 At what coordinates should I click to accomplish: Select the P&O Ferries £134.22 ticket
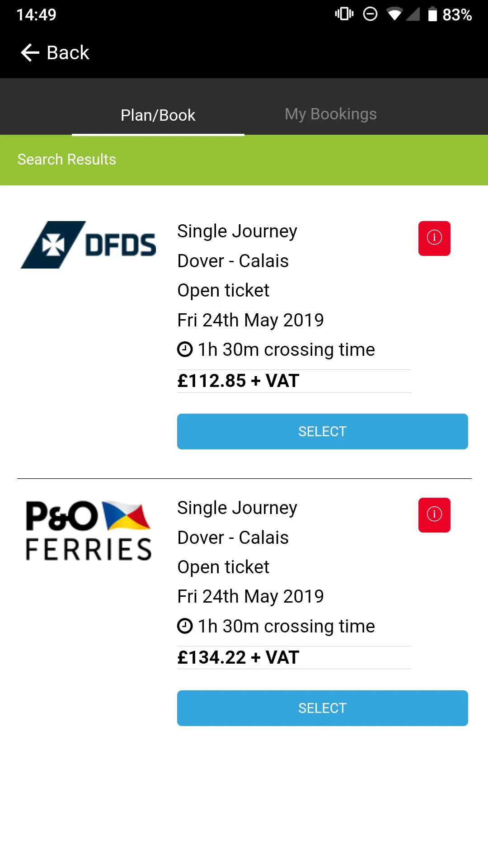point(323,708)
